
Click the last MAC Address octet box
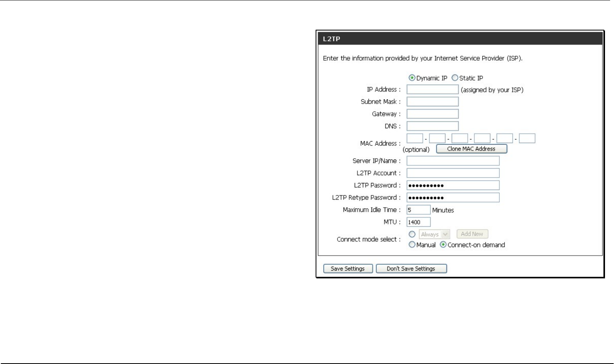pyautogui.click(x=527, y=138)
